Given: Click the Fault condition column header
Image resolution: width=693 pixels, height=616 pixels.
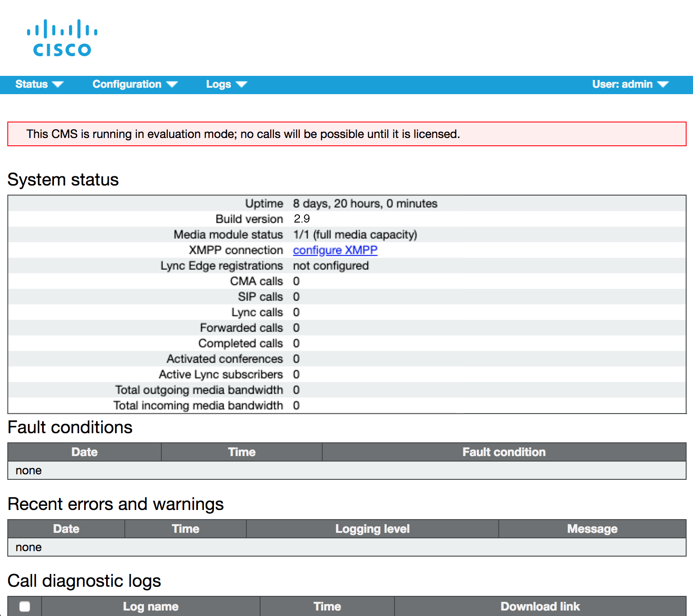Looking at the screenshot, I should pos(504,452).
